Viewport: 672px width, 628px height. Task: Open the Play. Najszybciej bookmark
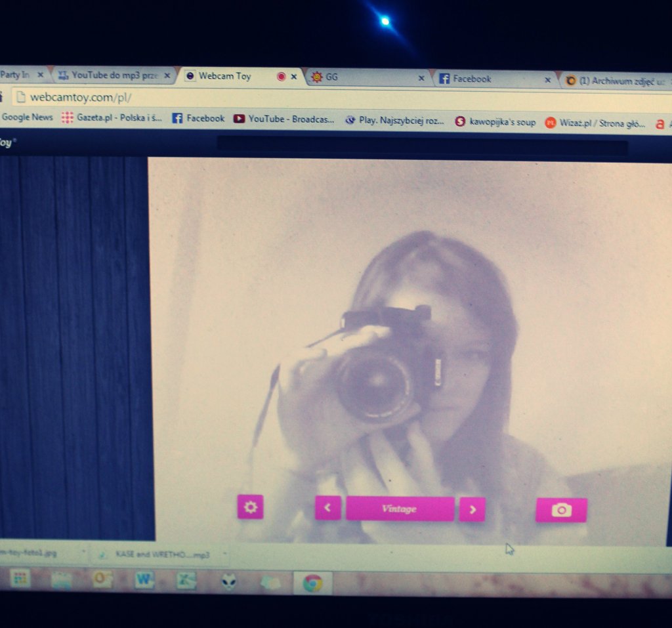[x=394, y=121]
